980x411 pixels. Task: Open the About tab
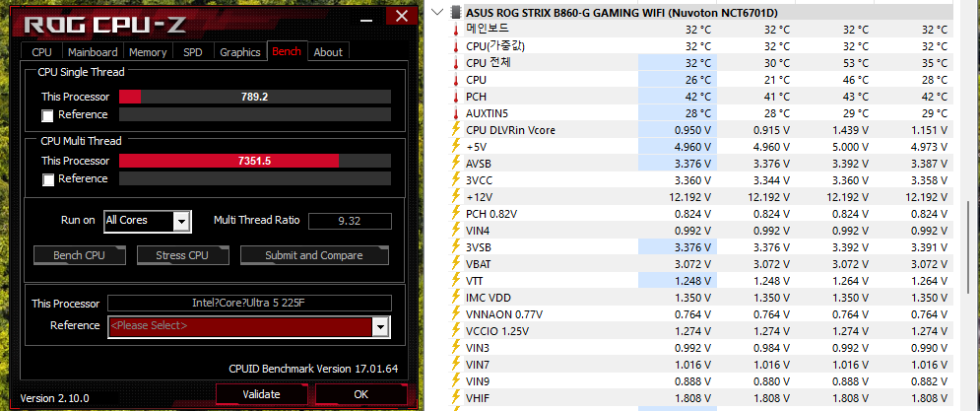point(328,52)
